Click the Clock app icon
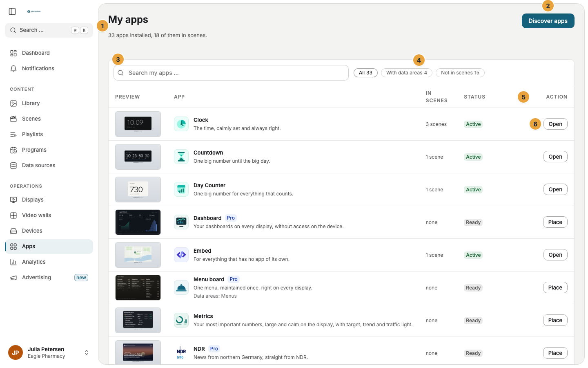The image size is (588, 368). [x=181, y=124]
